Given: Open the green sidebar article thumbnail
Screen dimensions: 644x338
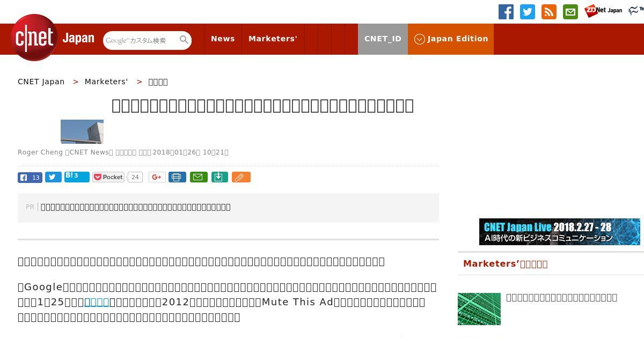Looking at the screenshot, I should click(x=479, y=309).
